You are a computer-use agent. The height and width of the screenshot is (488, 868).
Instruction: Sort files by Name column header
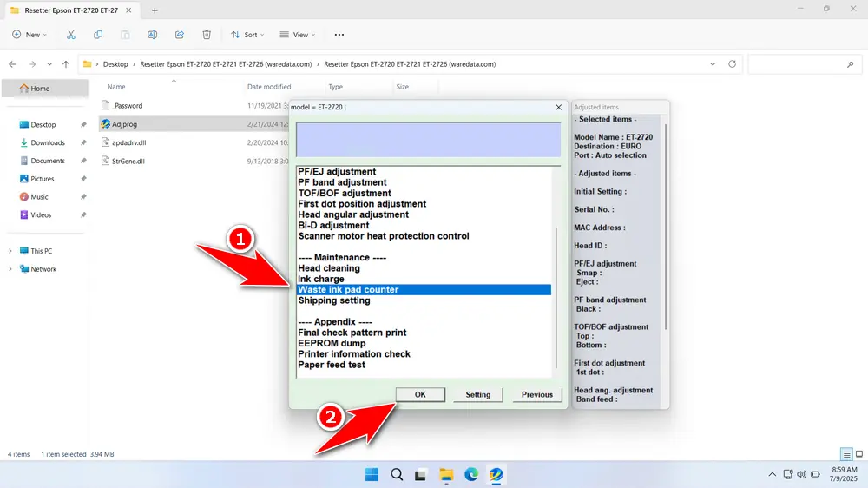(116, 87)
